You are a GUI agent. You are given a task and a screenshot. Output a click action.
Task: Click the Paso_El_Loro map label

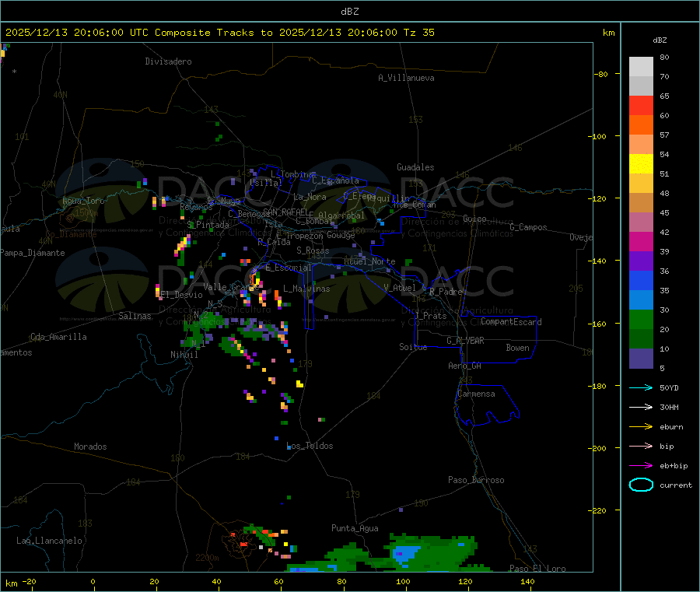coord(537,569)
